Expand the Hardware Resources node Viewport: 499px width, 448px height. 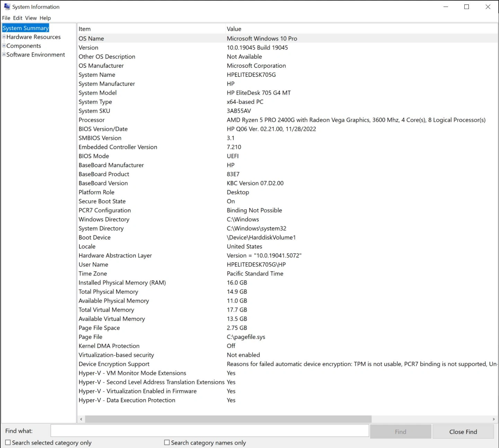click(4, 37)
